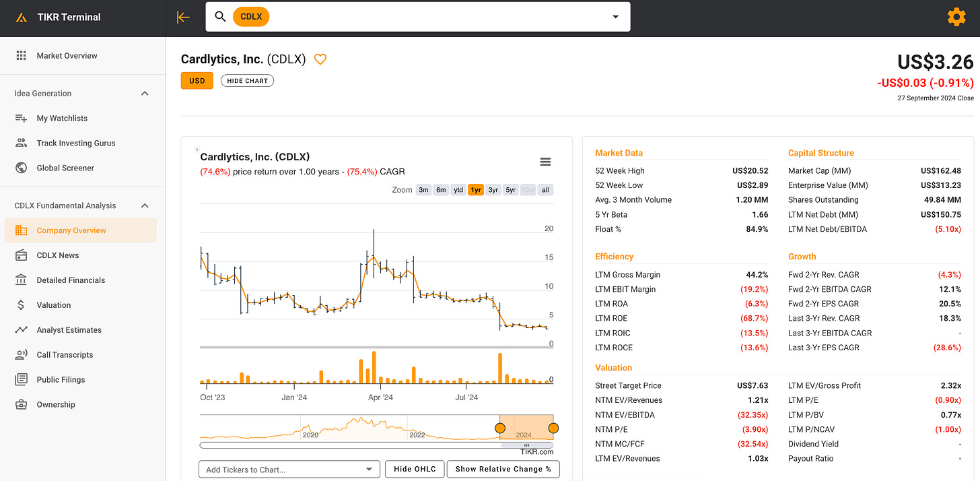980x481 pixels.
Task: Set chart zoom to 3yr
Action: [493, 190]
